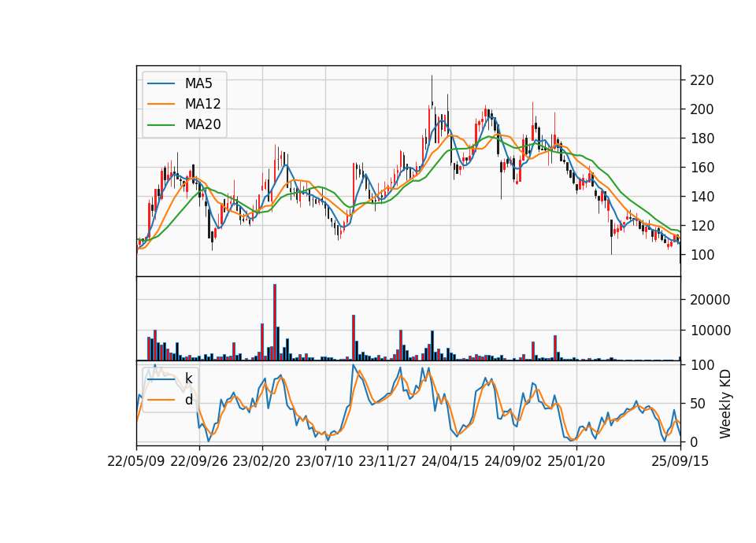The height and width of the screenshot is (543, 756).
Task: Click the 25/09/15 date tick label
Action: pos(680,461)
